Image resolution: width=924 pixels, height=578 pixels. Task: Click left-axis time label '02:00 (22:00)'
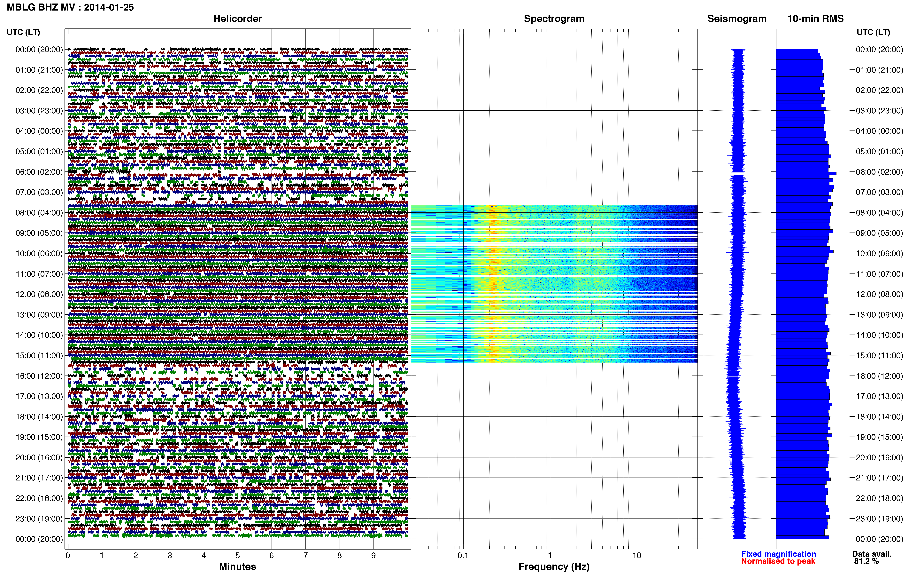[39, 90]
